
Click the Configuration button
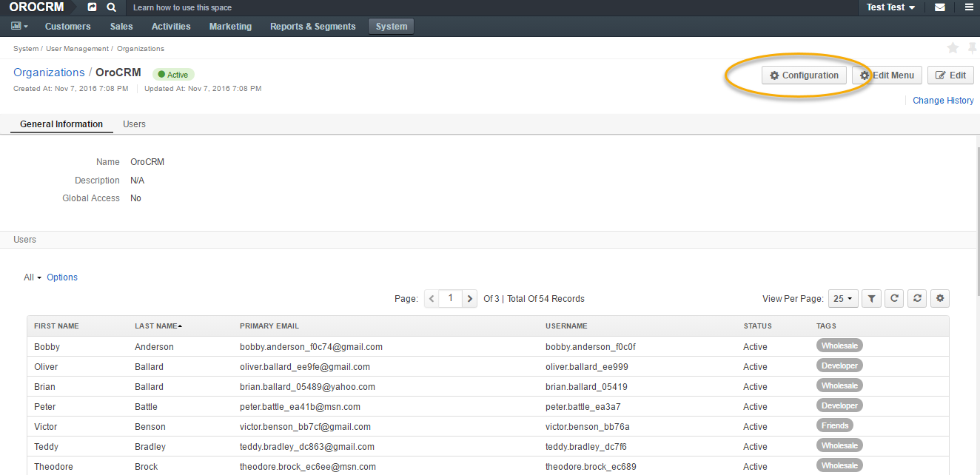pyautogui.click(x=804, y=75)
